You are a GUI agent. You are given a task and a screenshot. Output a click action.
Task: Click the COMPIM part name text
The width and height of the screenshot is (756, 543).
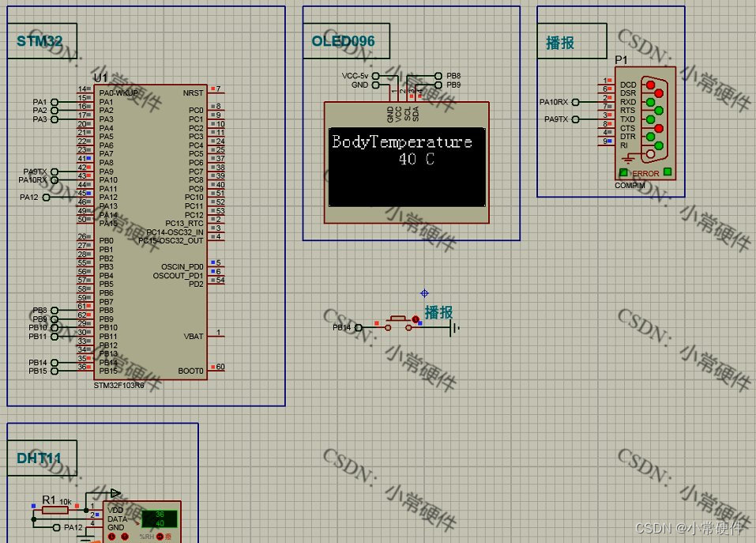click(x=630, y=186)
